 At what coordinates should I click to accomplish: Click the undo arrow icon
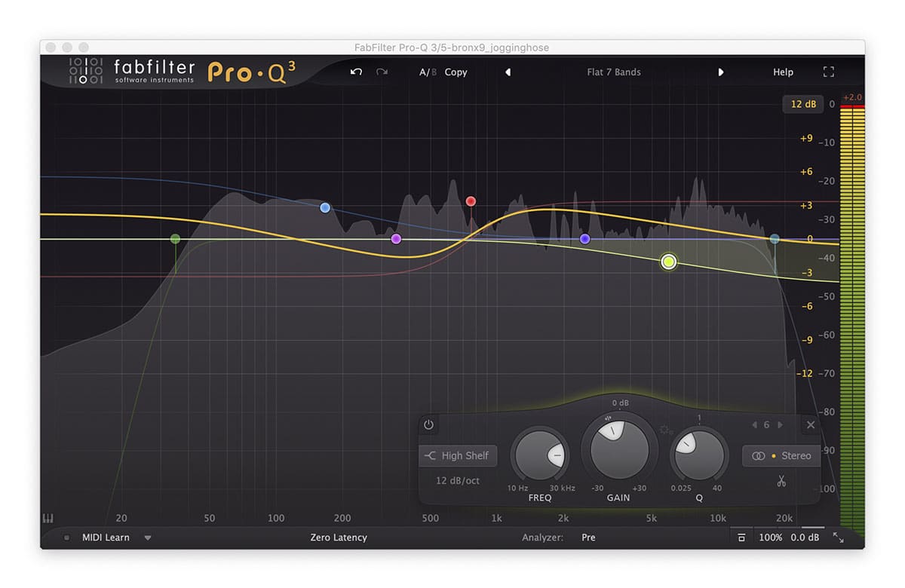[x=357, y=72]
